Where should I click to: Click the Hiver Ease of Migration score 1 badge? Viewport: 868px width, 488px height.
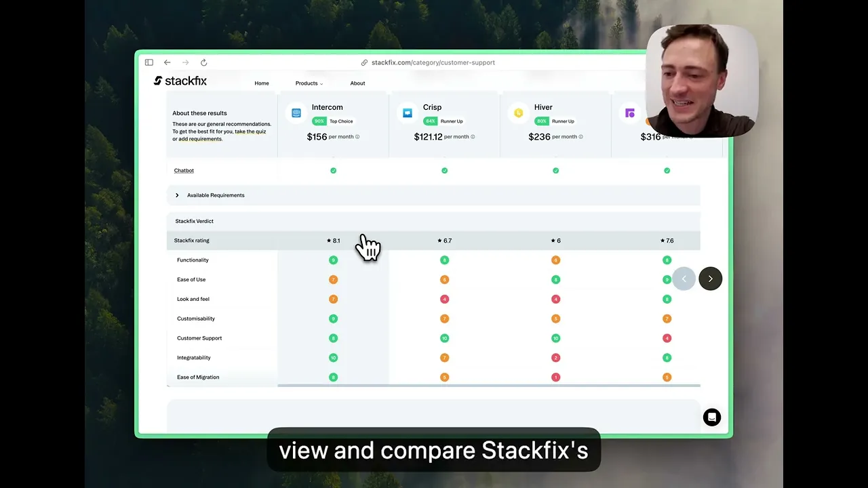(x=555, y=378)
